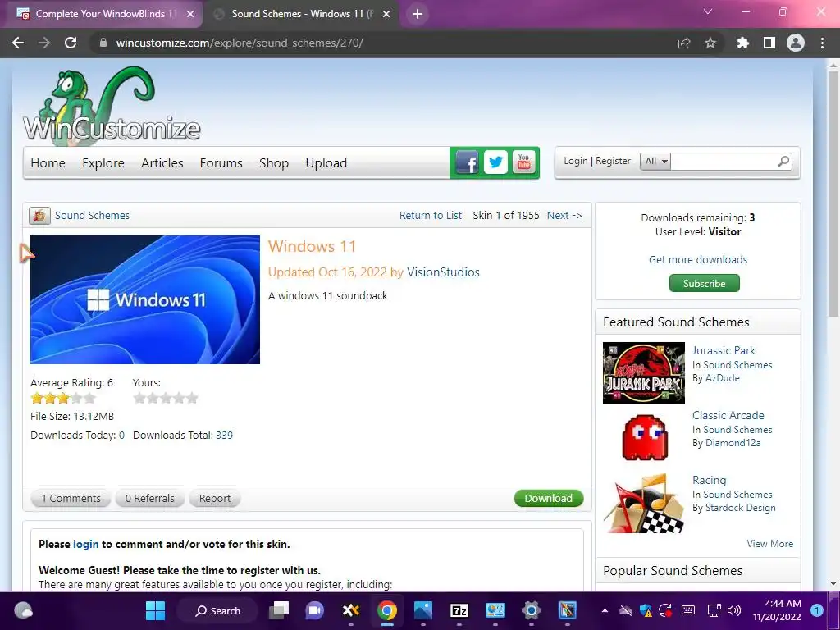Open the Racing sound scheme link
This screenshot has height=630, width=840.
[709, 480]
